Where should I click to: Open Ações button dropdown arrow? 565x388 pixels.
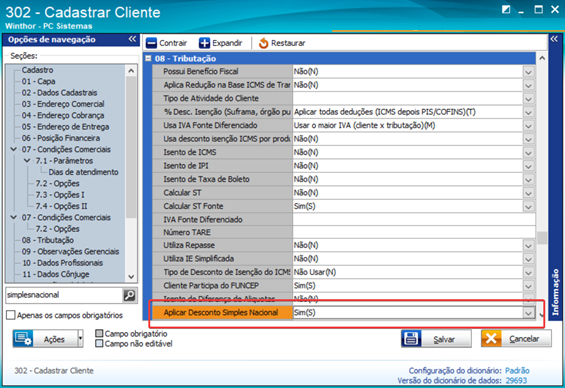80,339
